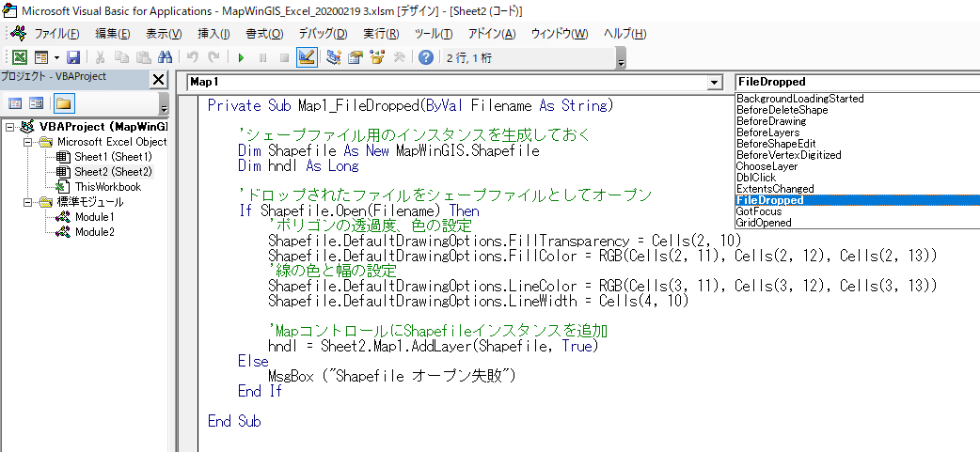Click the Cut scissors icon

point(100,58)
